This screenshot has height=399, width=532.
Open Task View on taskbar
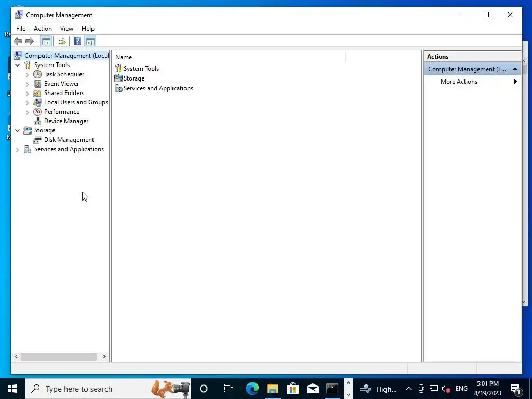click(229, 389)
